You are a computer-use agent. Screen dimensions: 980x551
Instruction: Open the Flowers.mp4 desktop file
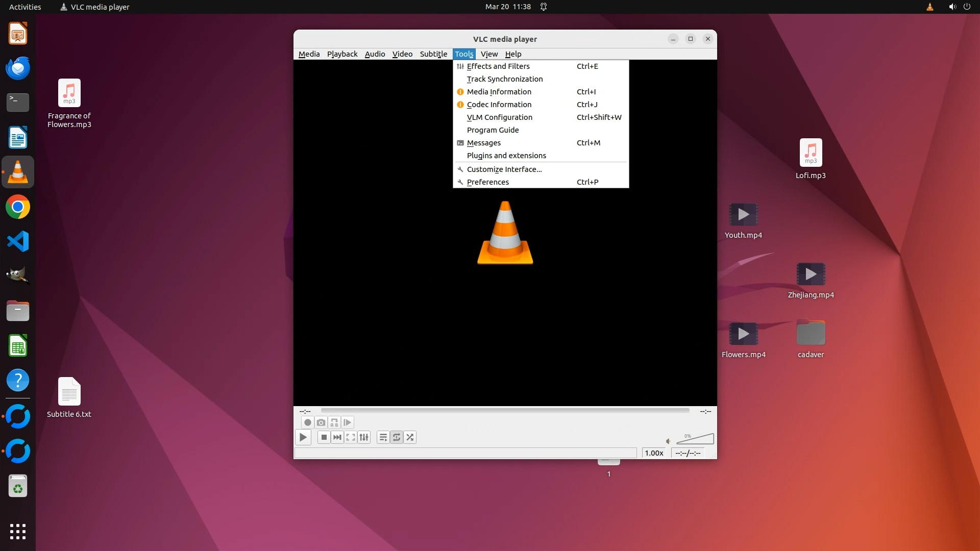pos(743,334)
